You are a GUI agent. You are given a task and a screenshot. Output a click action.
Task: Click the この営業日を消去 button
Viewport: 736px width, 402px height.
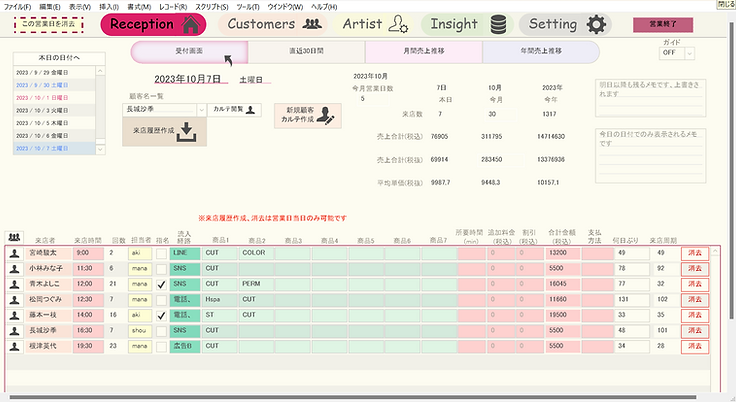point(48,24)
